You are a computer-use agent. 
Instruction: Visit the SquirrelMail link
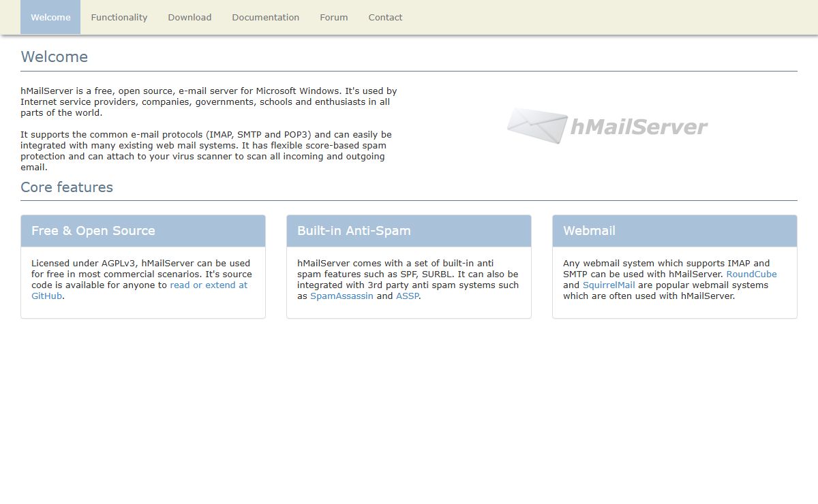pyautogui.click(x=609, y=285)
